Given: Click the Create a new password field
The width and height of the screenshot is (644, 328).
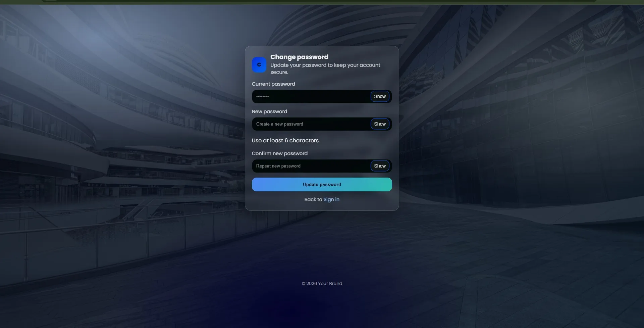Looking at the screenshot, I should coord(311,124).
